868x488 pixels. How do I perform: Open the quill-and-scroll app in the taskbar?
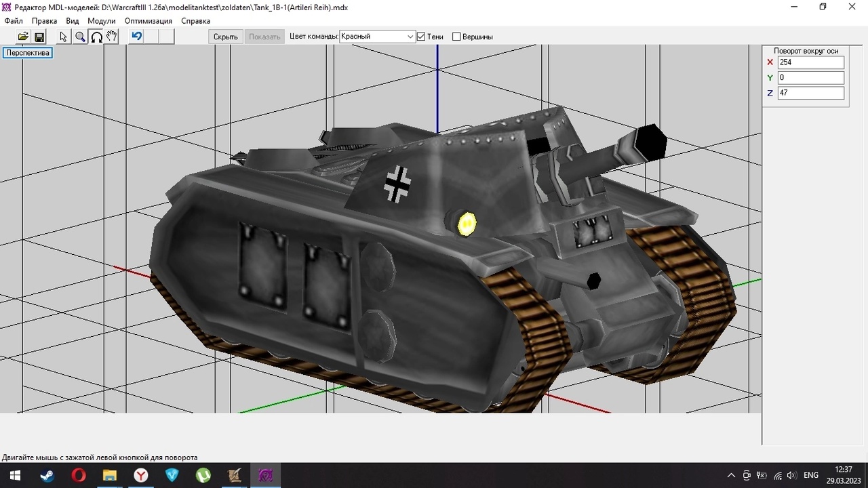click(x=234, y=475)
